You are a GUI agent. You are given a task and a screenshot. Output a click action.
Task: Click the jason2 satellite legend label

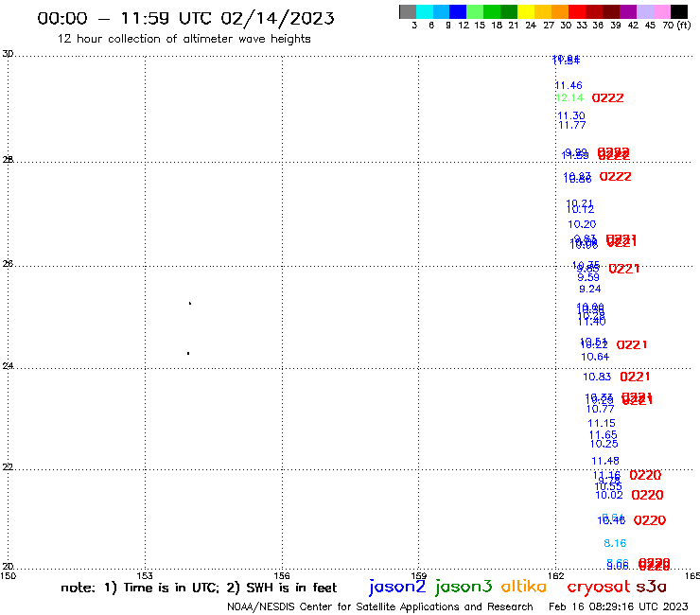pos(397,587)
